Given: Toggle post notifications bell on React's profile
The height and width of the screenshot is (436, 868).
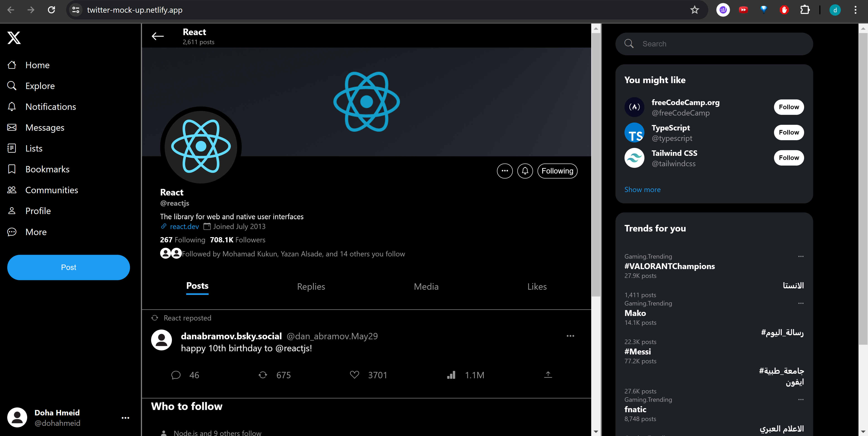Looking at the screenshot, I should (525, 171).
